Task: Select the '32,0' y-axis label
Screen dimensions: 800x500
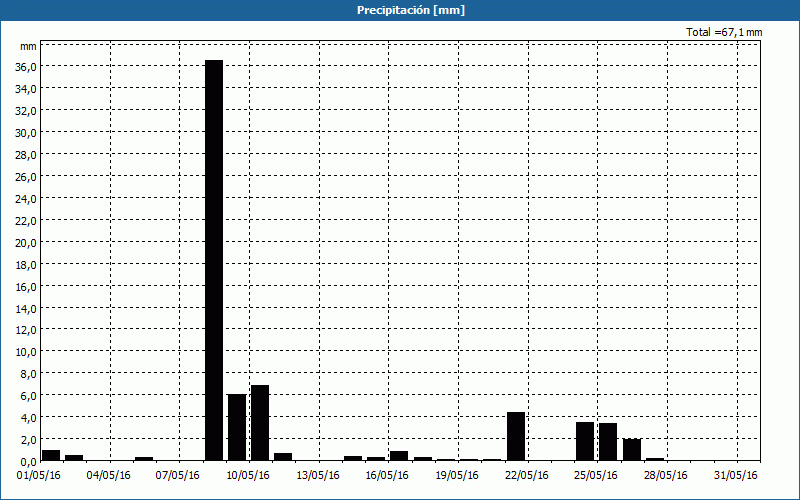Action: pos(26,111)
